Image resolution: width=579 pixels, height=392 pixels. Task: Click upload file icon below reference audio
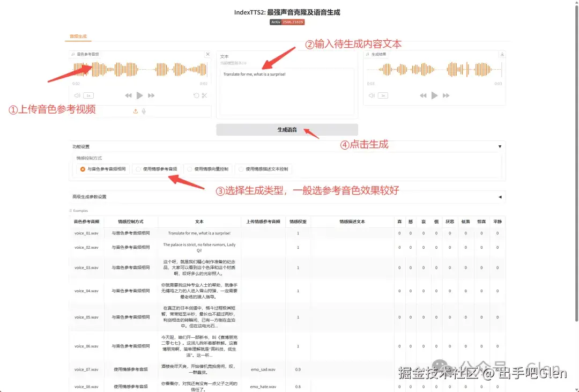coord(136,111)
